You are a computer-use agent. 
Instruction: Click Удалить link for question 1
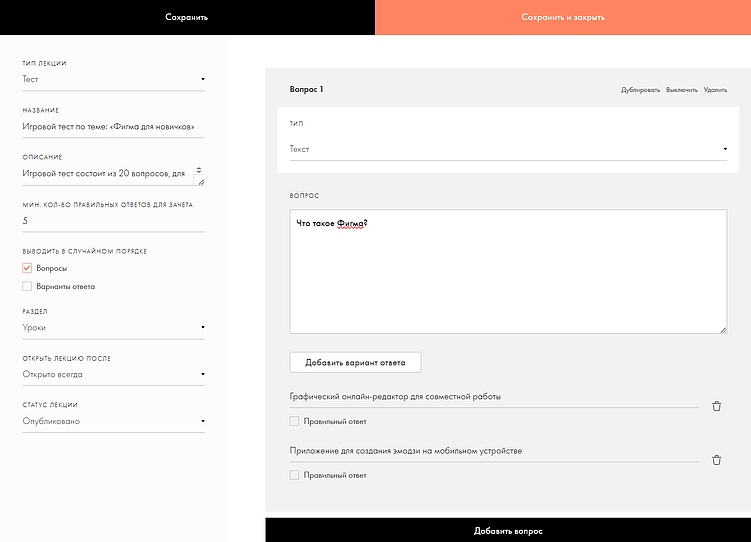tap(715, 90)
